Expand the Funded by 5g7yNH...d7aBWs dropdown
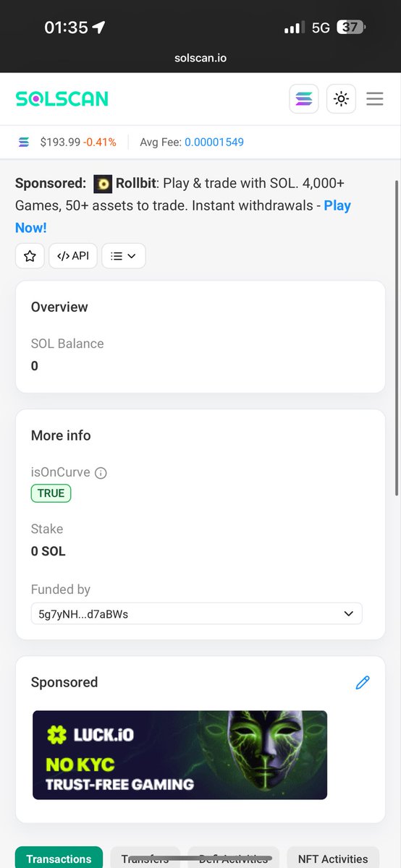Viewport: 401px width, 868px height. [x=197, y=613]
